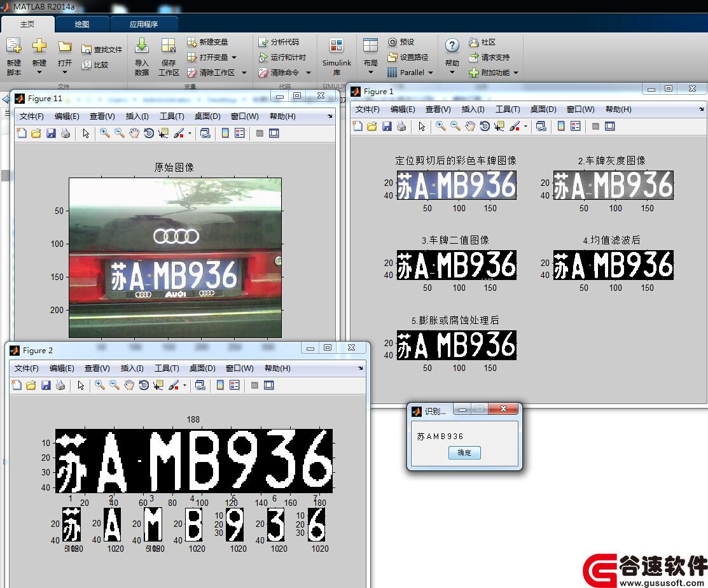
Task: Open Help (帮助) menu in Figure 1
Action: point(618,109)
